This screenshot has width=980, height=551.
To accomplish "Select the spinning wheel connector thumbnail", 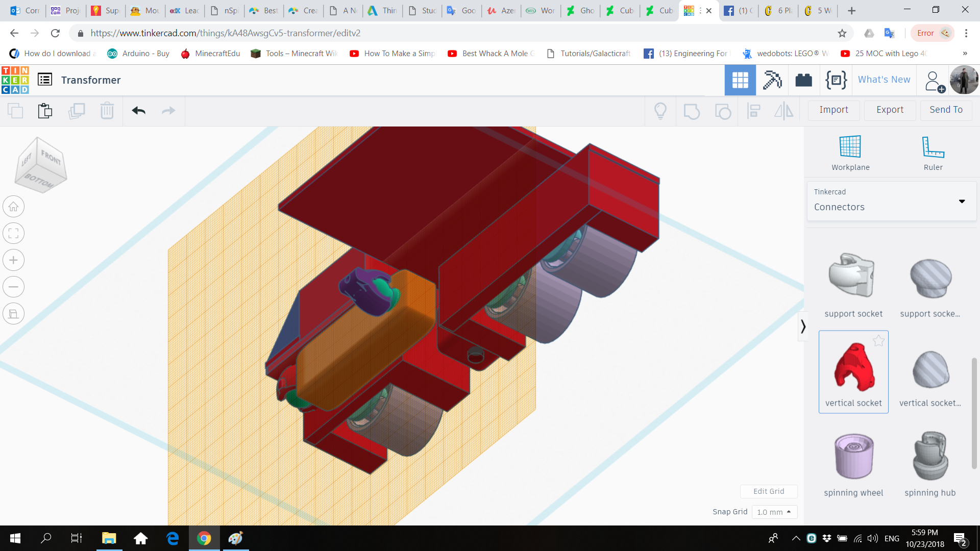I will pos(853,456).
